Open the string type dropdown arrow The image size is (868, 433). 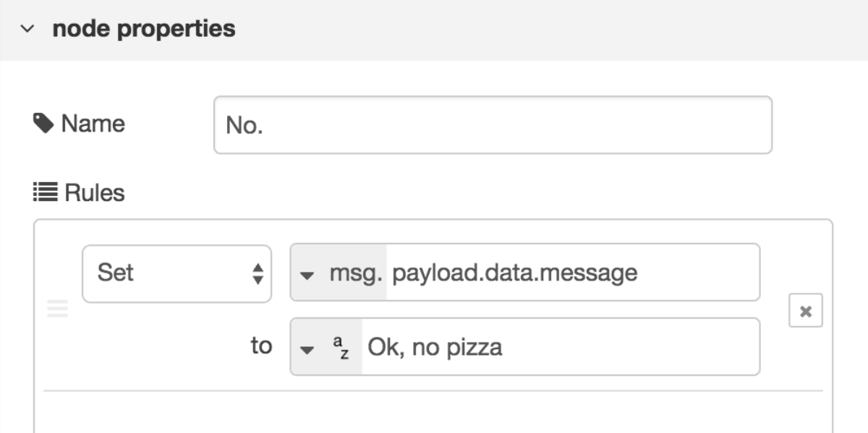point(307,350)
